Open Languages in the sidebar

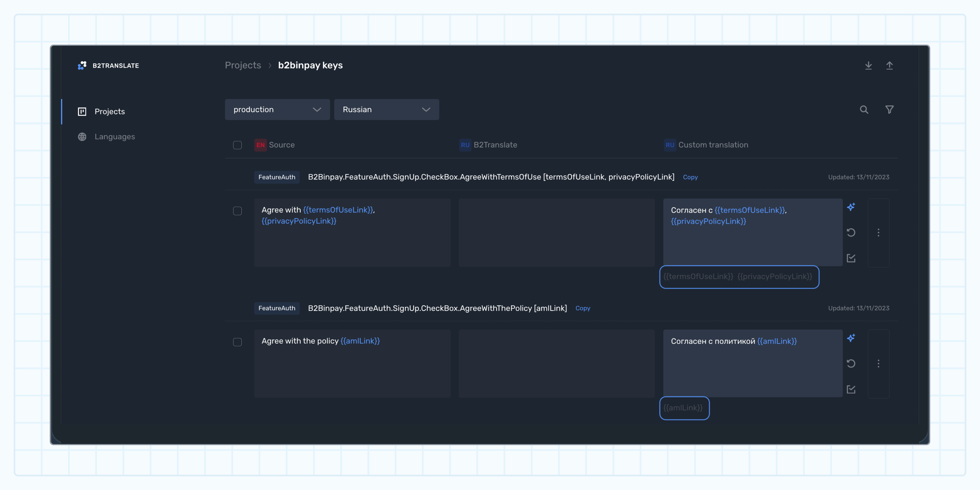point(114,137)
